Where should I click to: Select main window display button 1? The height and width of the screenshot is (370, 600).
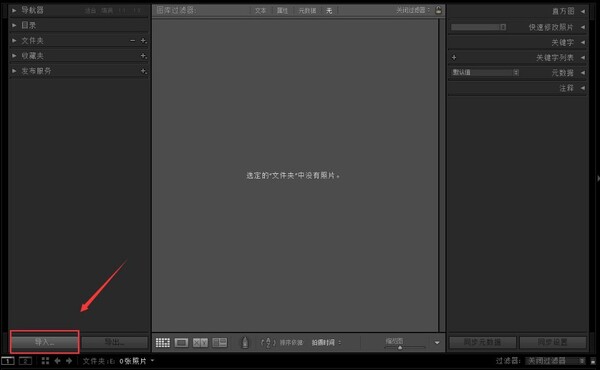coord(8,361)
